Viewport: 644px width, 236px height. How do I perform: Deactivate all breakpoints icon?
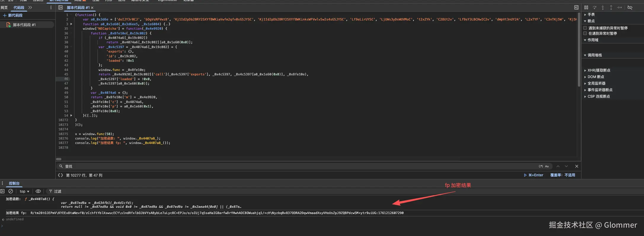pyautogui.click(x=630, y=7)
